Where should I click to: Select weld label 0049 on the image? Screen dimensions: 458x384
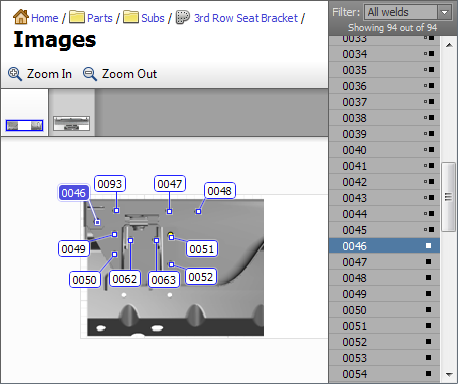[x=74, y=249]
